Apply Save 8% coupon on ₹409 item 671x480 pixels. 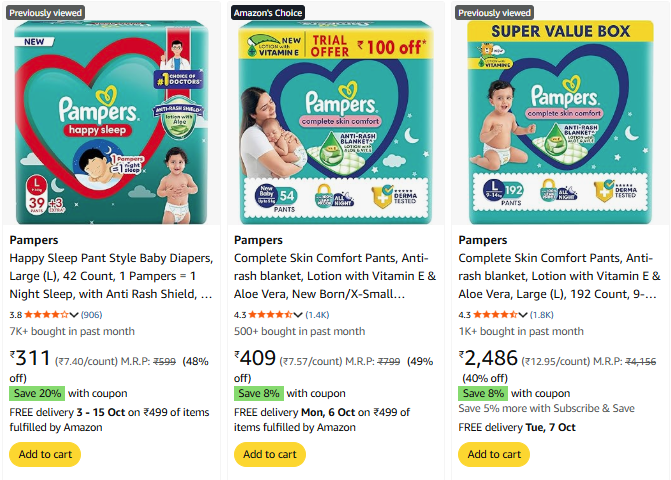click(x=259, y=393)
